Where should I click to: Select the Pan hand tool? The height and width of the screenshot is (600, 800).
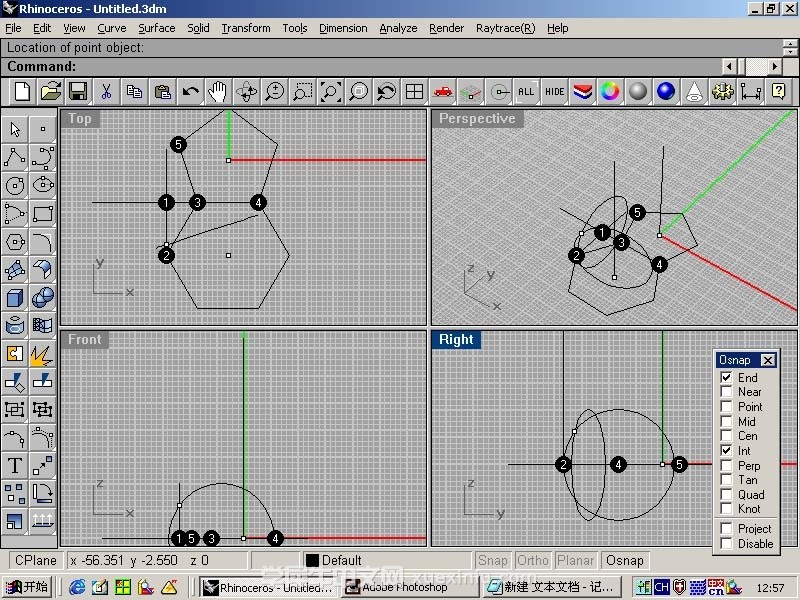coord(218,92)
